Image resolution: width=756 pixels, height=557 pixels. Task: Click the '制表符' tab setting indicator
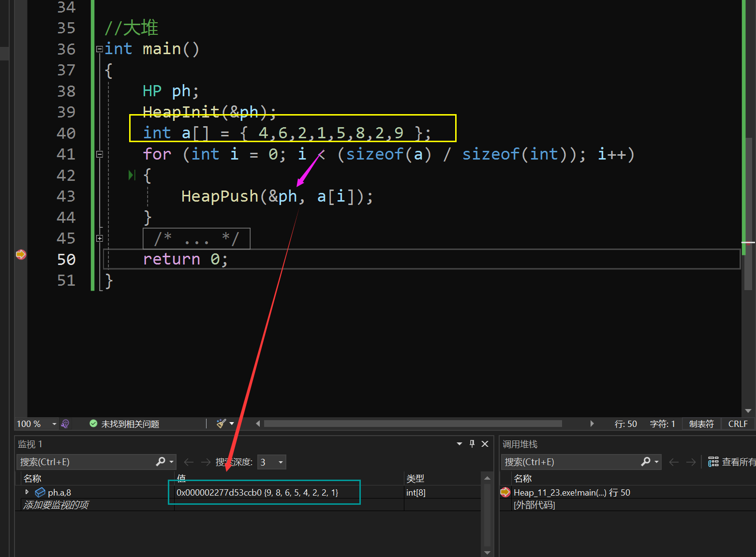pos(701,424)
